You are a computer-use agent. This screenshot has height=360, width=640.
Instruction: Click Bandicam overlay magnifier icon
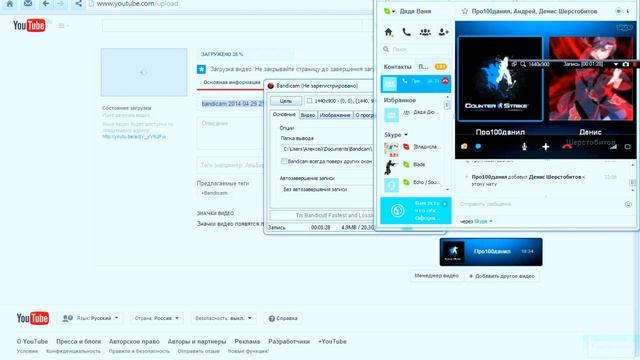click(x=523, y=64)
